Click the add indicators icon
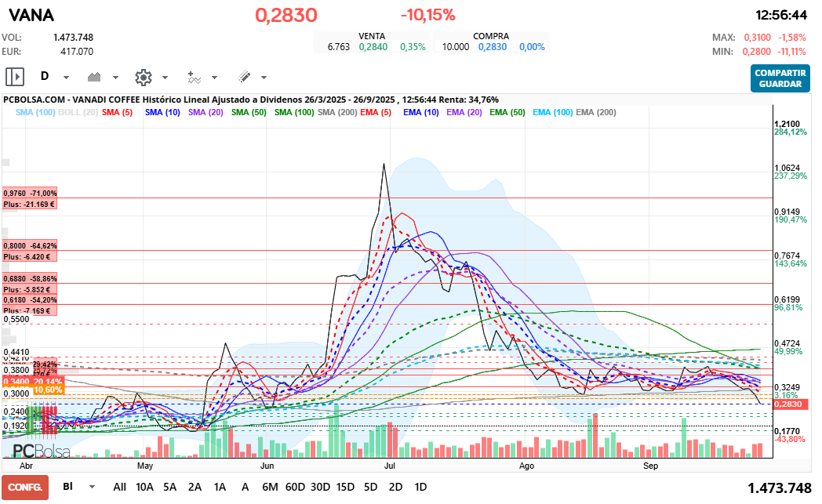The width and height of the screenshot is (822, 504). click(x=195, y=77)
